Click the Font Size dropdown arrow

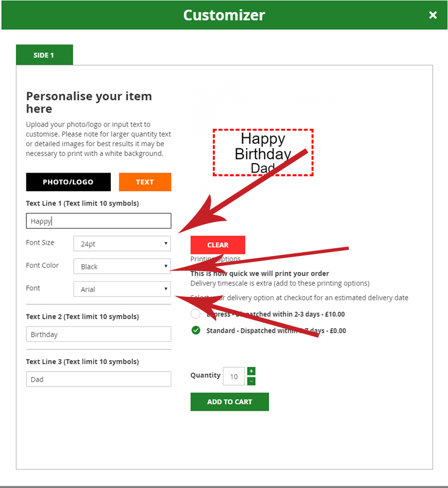point(166,244)
